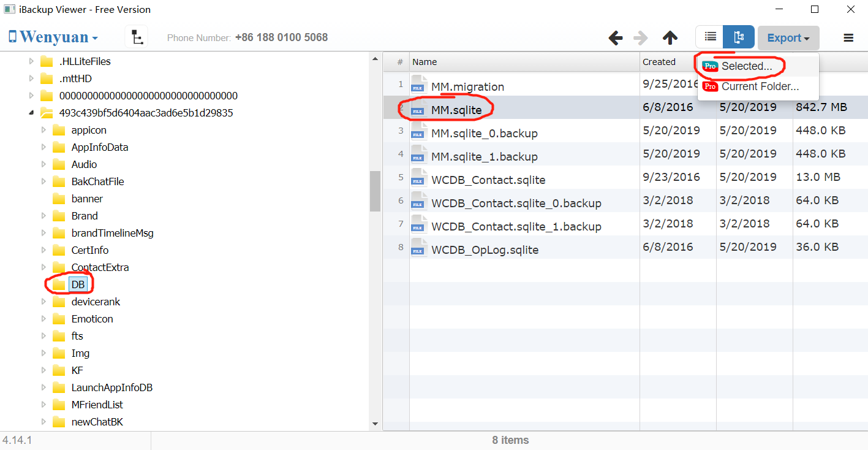Image resolution: width=868 pixels, height=450 pixels.
Task: Open the Export dropdown button
Action: click(x=788, y=38)
